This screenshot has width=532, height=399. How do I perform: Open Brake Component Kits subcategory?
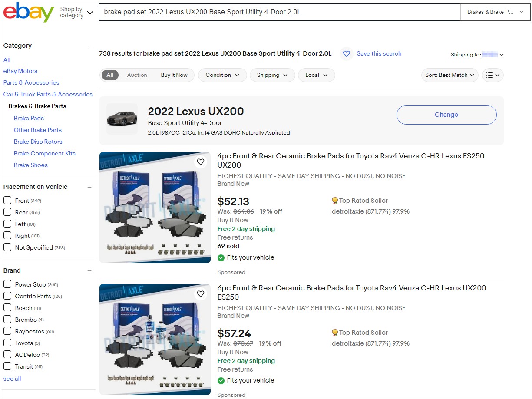44,153
